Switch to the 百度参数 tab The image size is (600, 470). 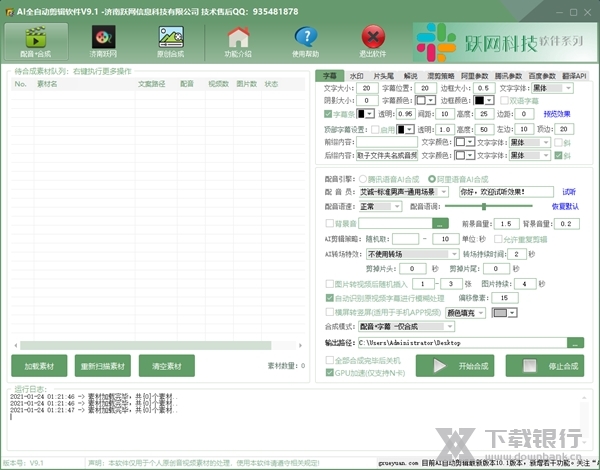click(x=542, y=76)
